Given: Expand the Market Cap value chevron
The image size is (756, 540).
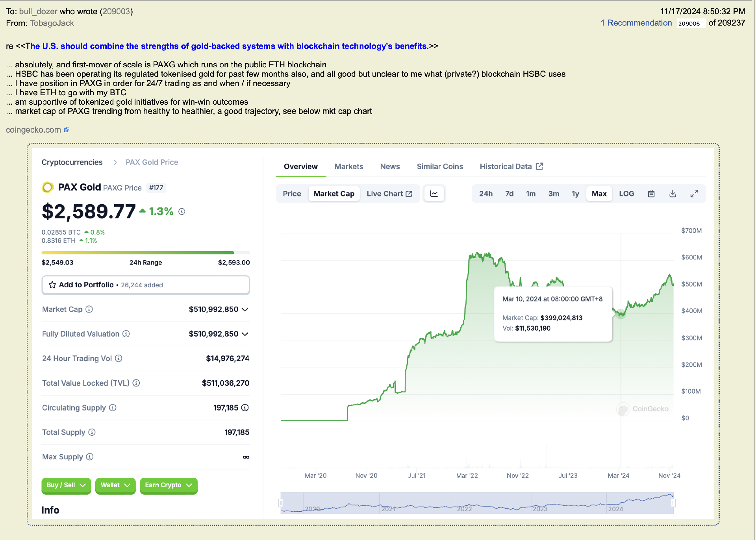Looking at the screenshot, I should pyautogui.click(x=245, y=310).
